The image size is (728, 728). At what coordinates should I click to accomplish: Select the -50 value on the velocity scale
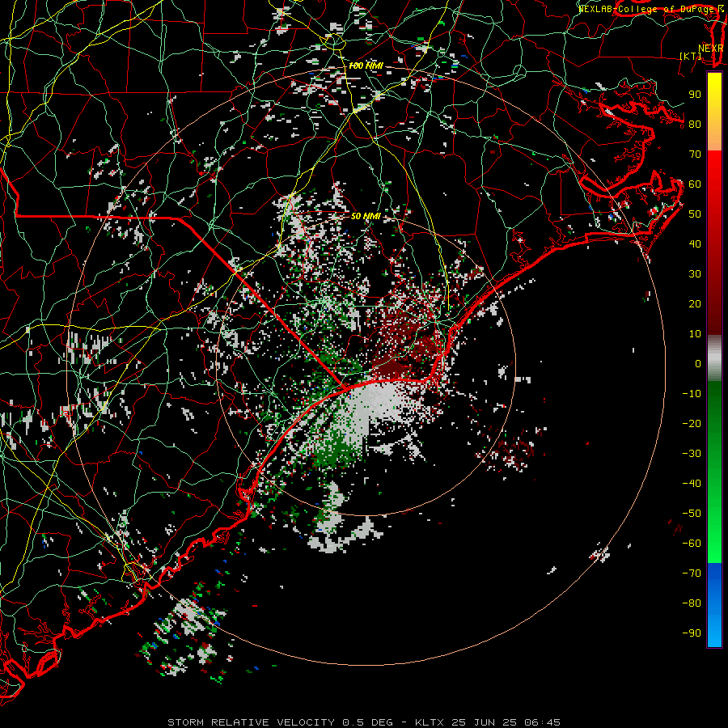(692, 514)
